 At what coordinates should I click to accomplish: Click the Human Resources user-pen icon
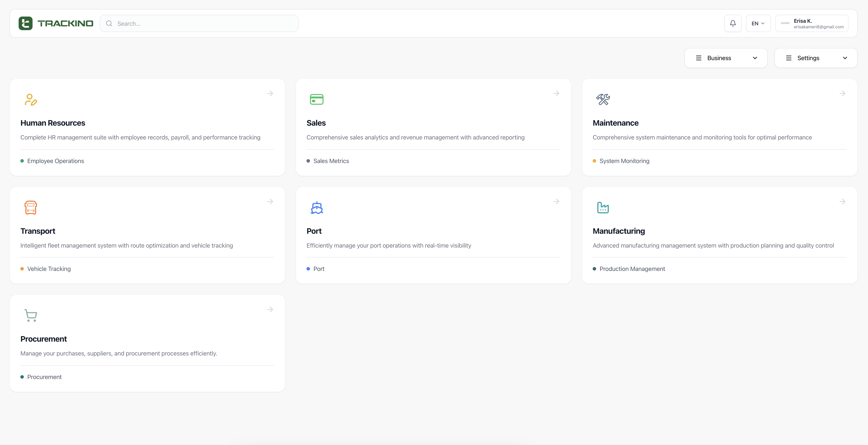(31, 100)
